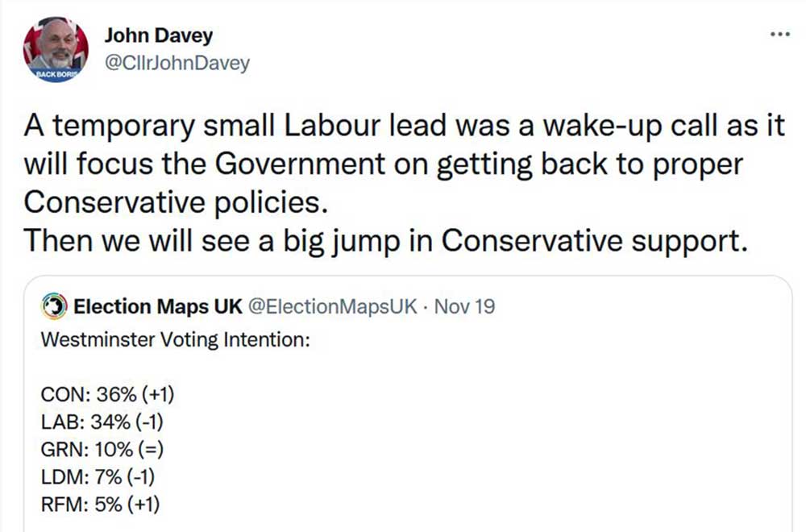Click the 'GRN: 10% (=)' line
806x532 pixels.
(x=105, y=450)
